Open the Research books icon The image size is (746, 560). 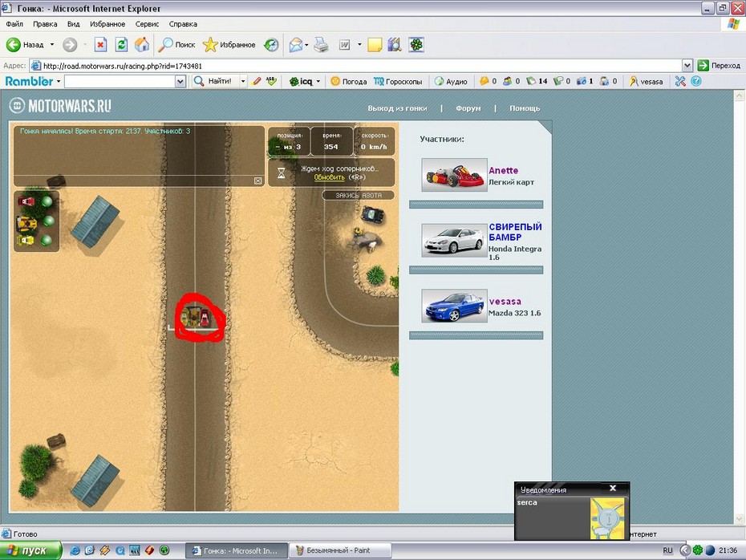[395, 45]
